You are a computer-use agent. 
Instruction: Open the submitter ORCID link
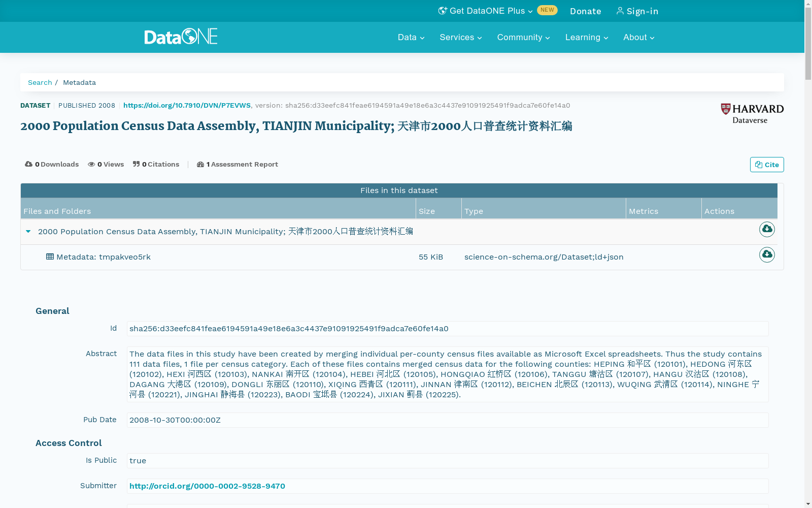(x=207, y=486)
